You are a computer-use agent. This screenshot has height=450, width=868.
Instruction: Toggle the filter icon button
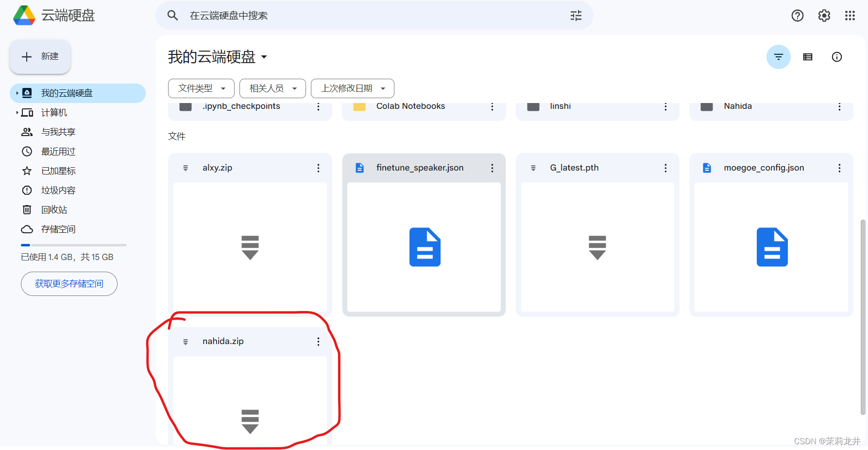[779, 57]
